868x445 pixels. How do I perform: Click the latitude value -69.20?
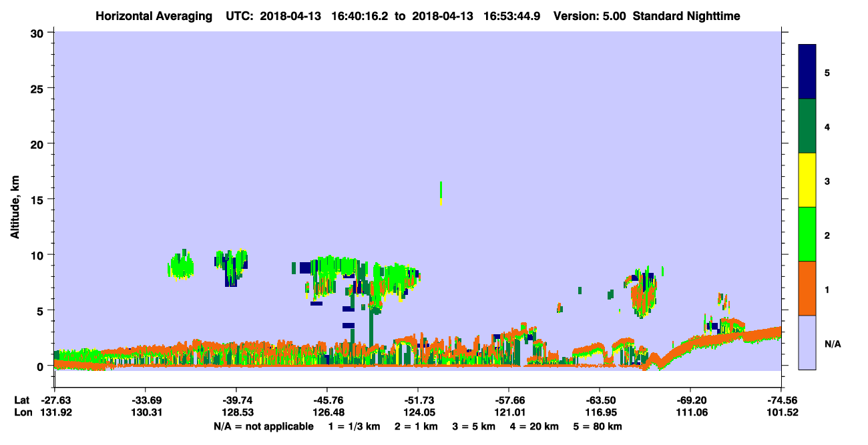coord(690,400)
